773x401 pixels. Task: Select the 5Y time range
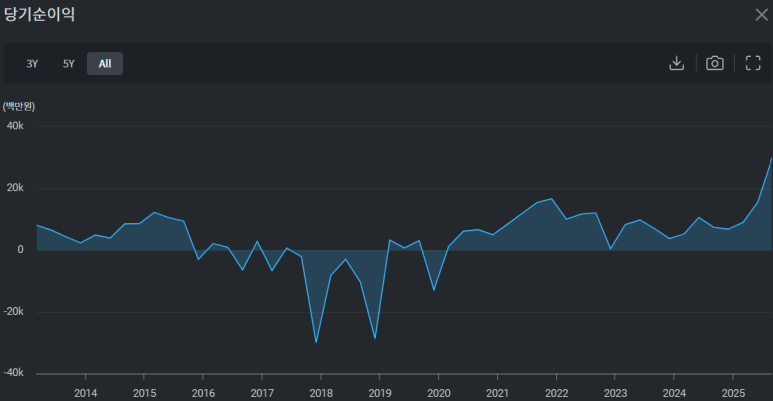point(69,64)
